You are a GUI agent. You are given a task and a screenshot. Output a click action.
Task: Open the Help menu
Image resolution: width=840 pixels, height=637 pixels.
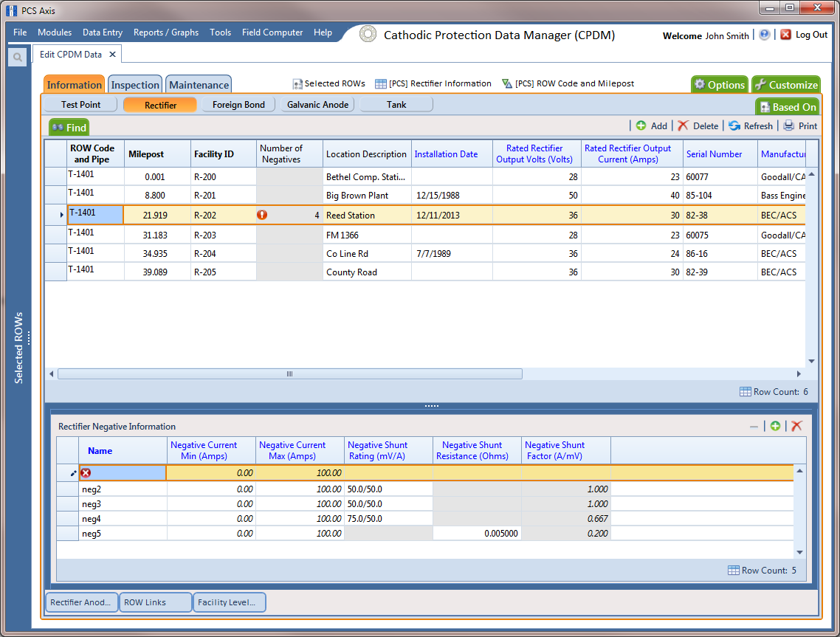point(323,32)
